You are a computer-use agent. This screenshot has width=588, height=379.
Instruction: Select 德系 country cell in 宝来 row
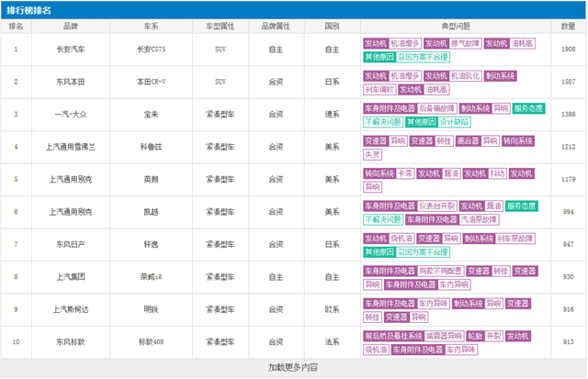(x=333, y=114)
